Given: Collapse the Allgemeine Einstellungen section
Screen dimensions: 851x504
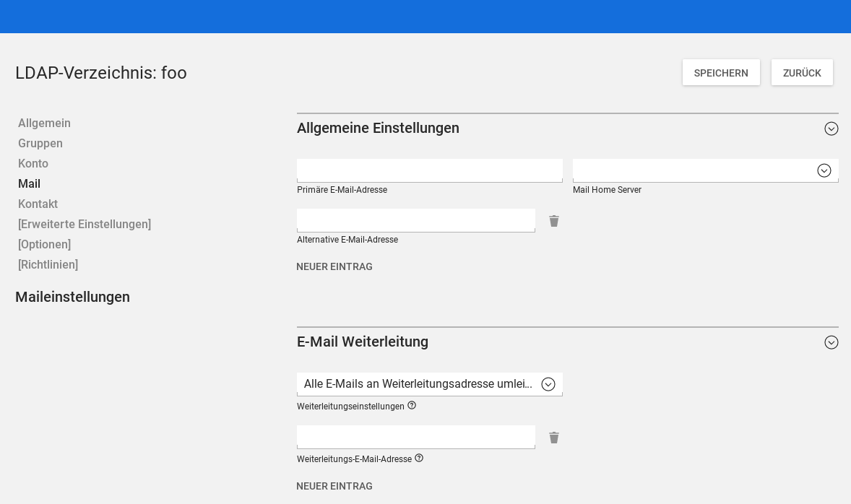Looking at the screenshot, I should click(831, 129).
